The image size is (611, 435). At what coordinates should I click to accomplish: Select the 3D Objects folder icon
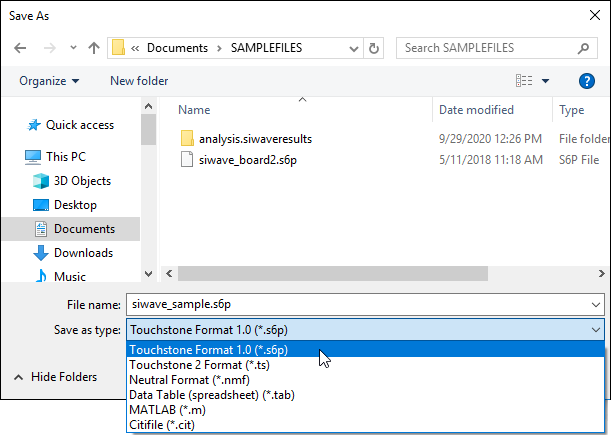tap(41, 181)
